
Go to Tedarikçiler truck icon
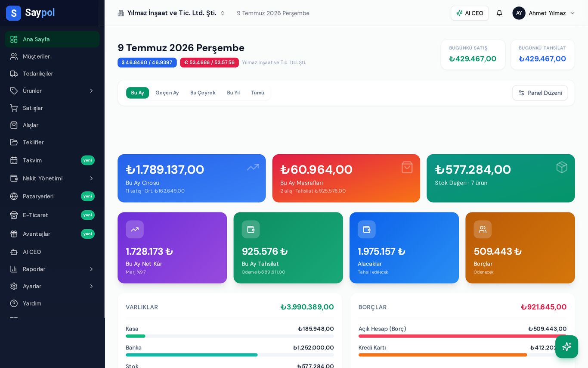click(14, 74)
